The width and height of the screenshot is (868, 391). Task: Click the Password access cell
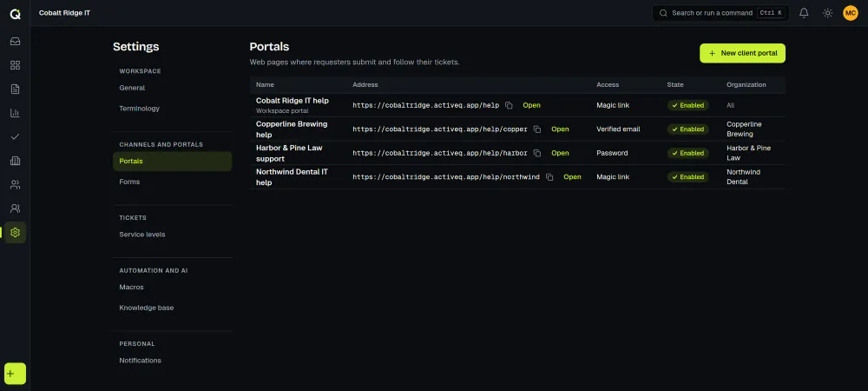click(x=612, y=153)
